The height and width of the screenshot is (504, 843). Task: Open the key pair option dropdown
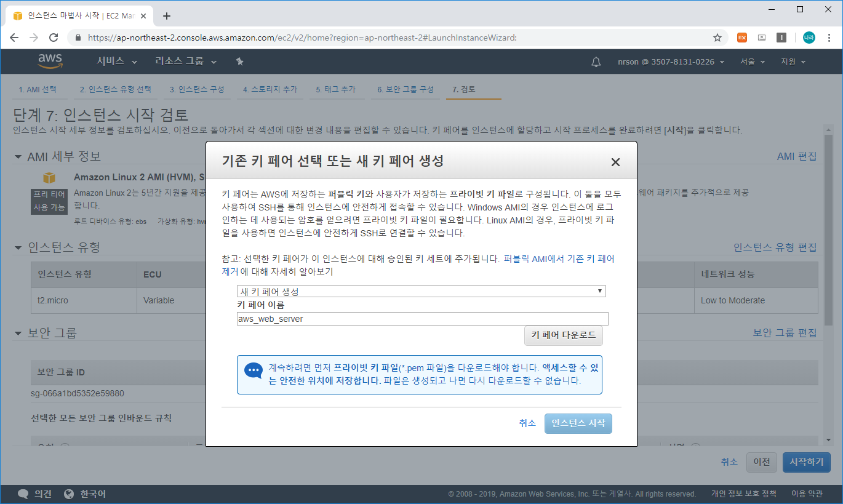click(421, 291)
